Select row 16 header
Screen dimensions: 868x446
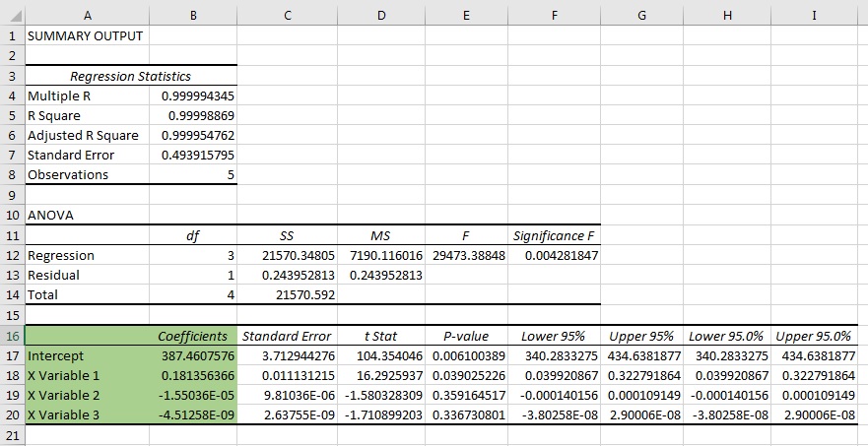12,336
